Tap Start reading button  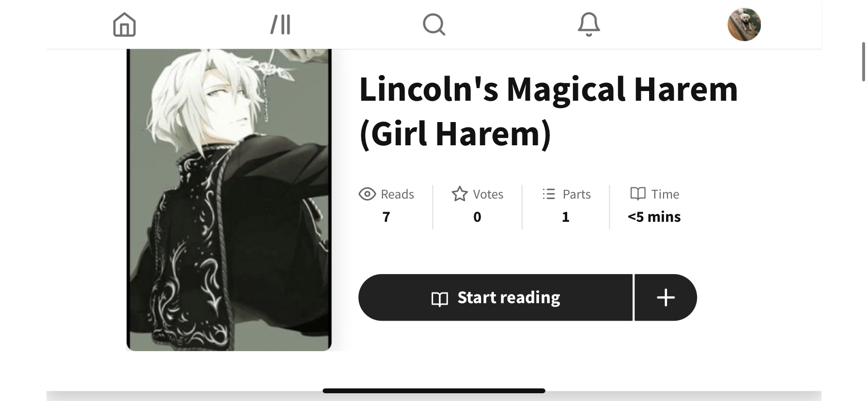496,297
